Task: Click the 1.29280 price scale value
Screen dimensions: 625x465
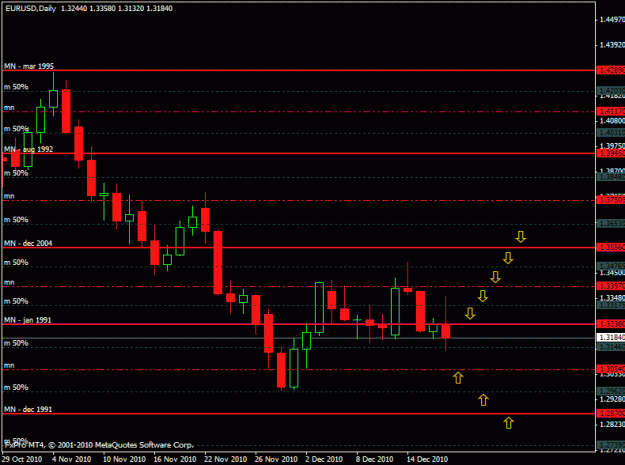Action: click(x=612, y=399)
